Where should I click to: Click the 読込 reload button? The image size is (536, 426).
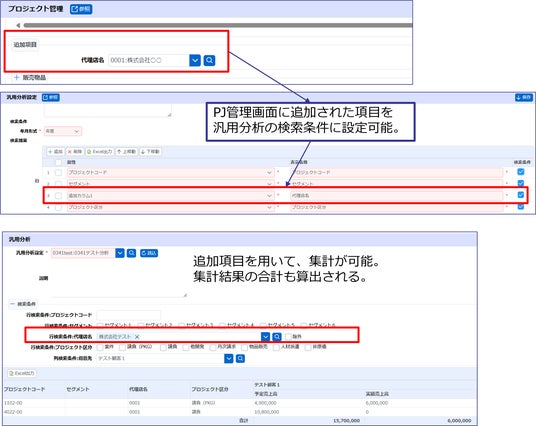pos(149,253)
